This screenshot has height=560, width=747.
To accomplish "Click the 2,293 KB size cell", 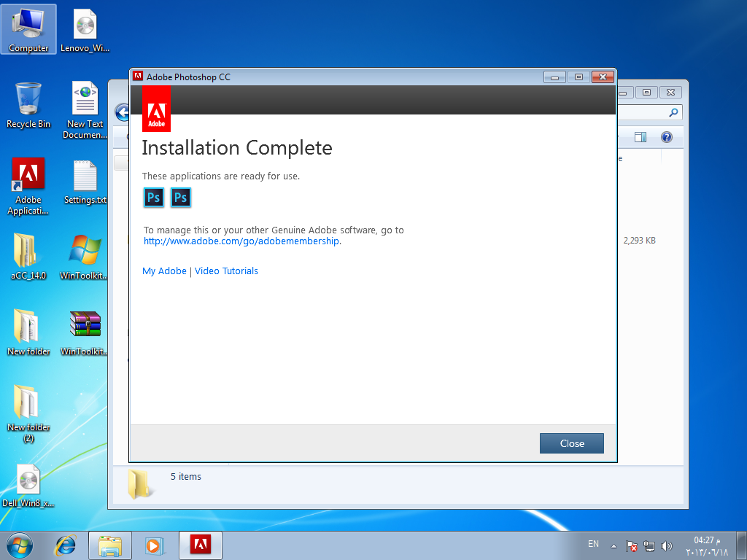I will click(639, 241).
